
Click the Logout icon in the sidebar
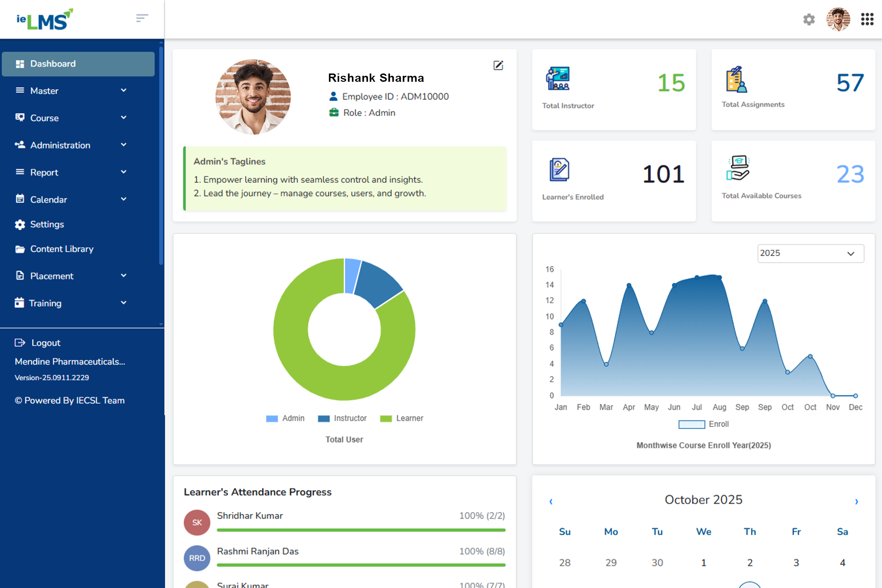tap(20, 342)
